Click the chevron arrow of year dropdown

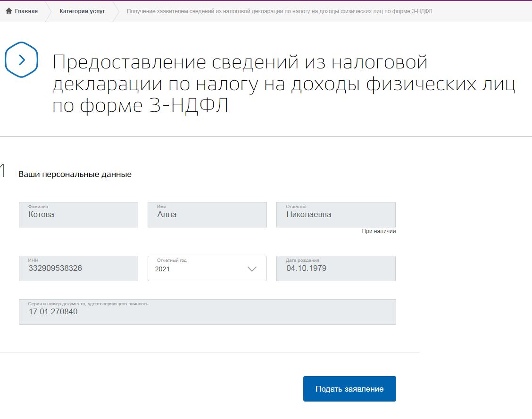pyautogui.click(x=252, y=269)
